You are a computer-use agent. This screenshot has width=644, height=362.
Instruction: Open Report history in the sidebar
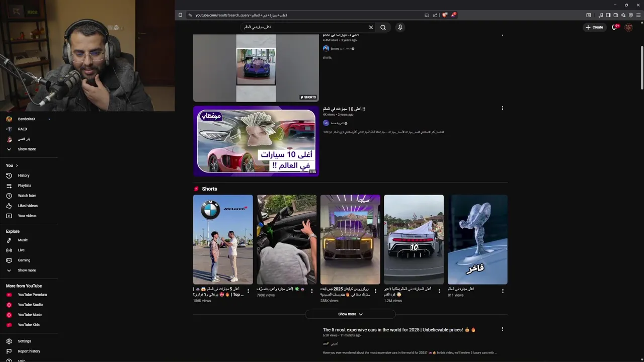(x=29, y=351)
